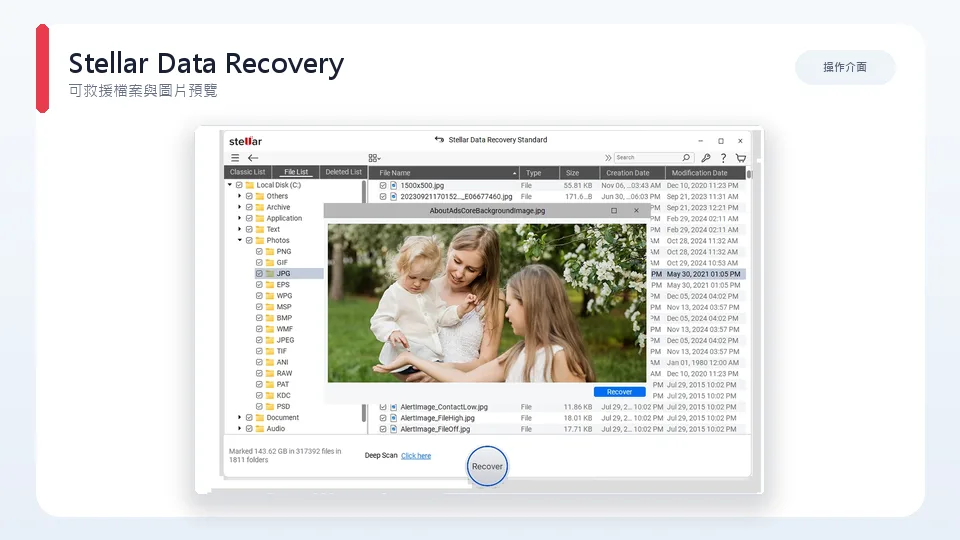Expand the Others folder node
This screenshot has width=960, height=540.
tap(240, 196)
